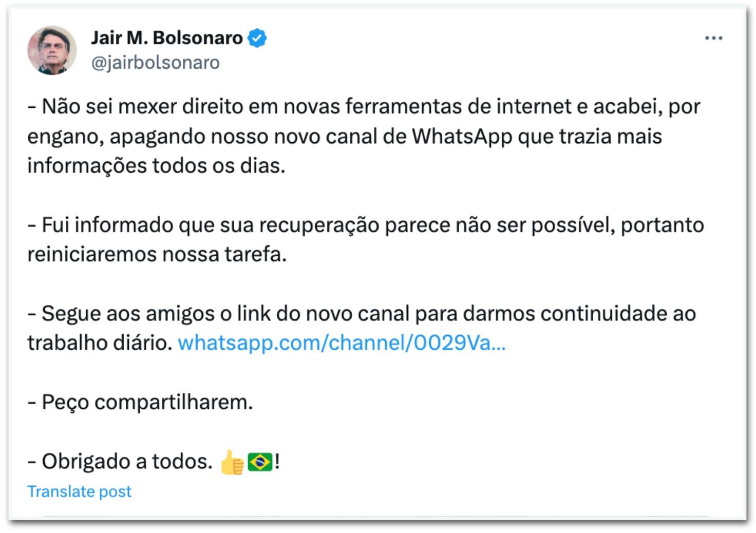Open the whatsapp.com/channel link
The height and width of the screenshot is (533, 756).
click(x=342, y=343)
